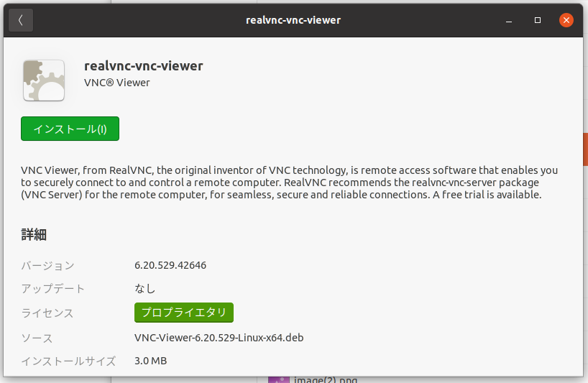Go back using the header arrow button
This screenshot has height=383, width=588.
pyautogui.click(x=21, y=20)
